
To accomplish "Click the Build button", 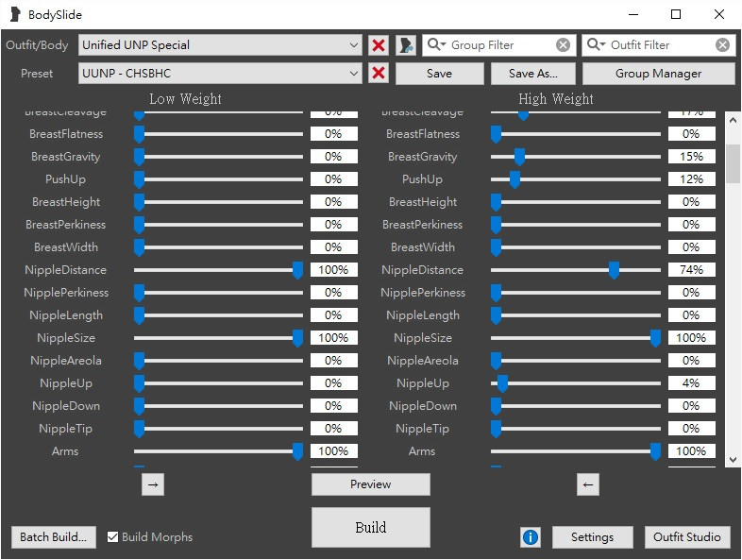I will (x=370, y=527).
